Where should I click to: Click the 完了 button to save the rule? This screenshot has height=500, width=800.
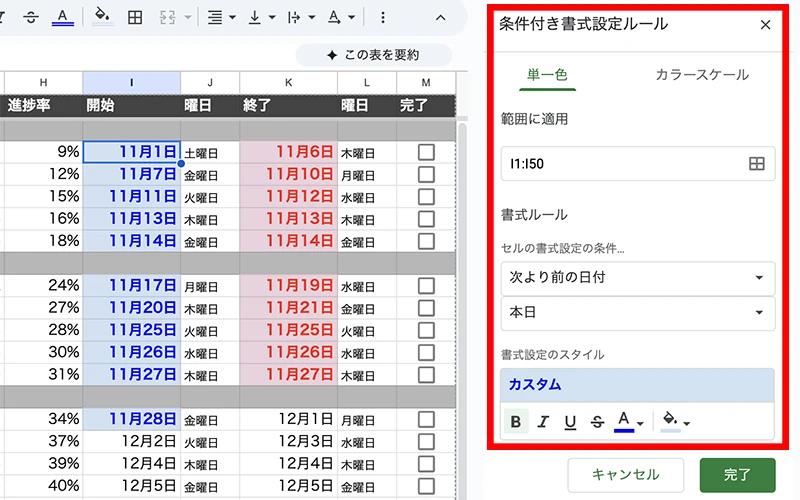coord(737,475)
